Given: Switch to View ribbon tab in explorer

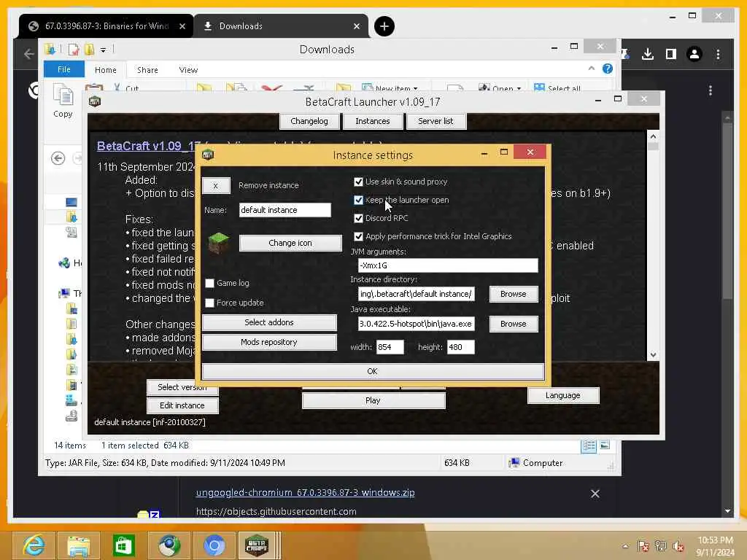Looking at the screenshot, I should [188, 70].
